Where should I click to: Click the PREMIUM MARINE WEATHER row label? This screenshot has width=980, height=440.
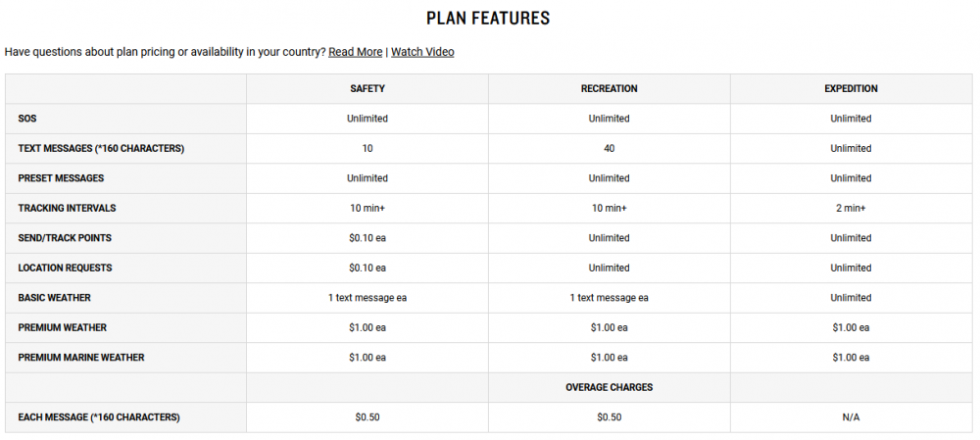point(81,358)
